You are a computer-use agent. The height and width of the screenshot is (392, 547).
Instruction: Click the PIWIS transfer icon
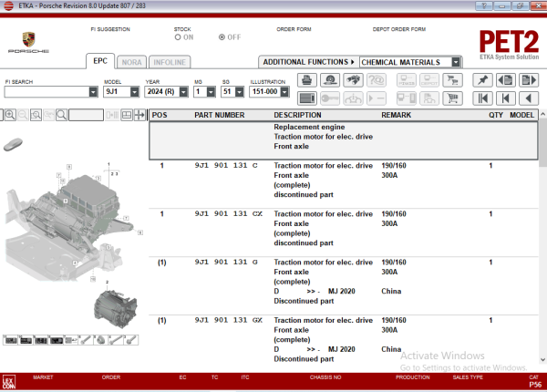[407, 80]
